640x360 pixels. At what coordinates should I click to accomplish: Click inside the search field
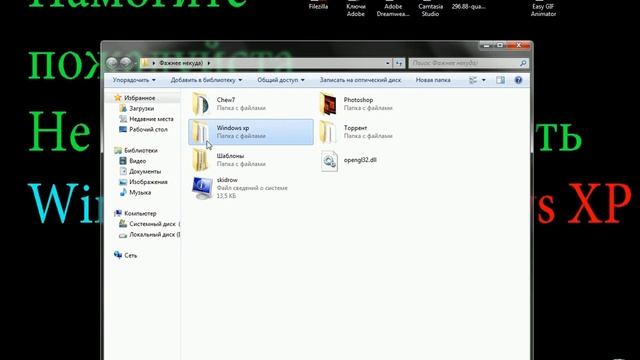pyautogui.click(x=464, y=63)
